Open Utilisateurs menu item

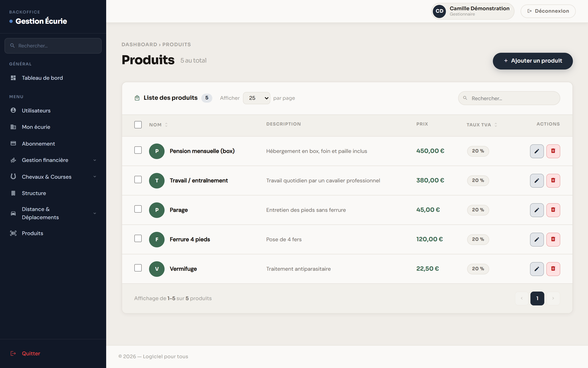point(53,110)
